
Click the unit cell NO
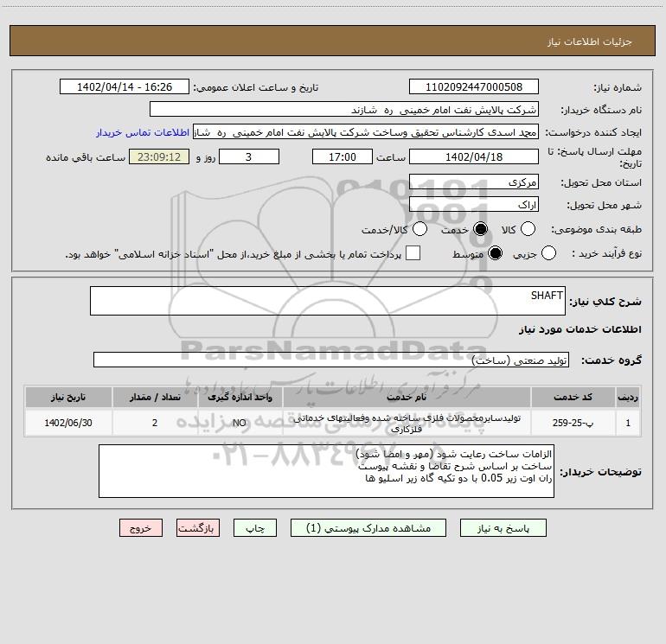point(240,423)
